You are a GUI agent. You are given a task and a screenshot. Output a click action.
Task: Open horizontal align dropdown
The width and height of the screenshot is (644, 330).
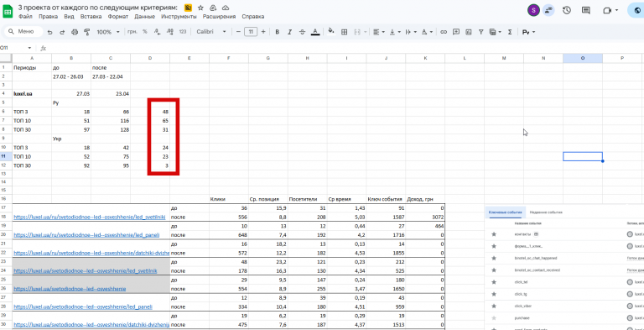pyautogui.click(x=379, y=32)
